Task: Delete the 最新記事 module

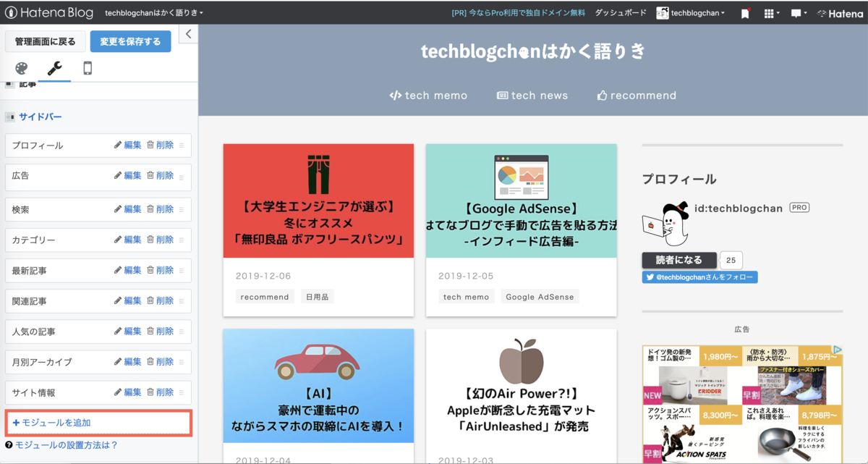Action: coord(161,270)
